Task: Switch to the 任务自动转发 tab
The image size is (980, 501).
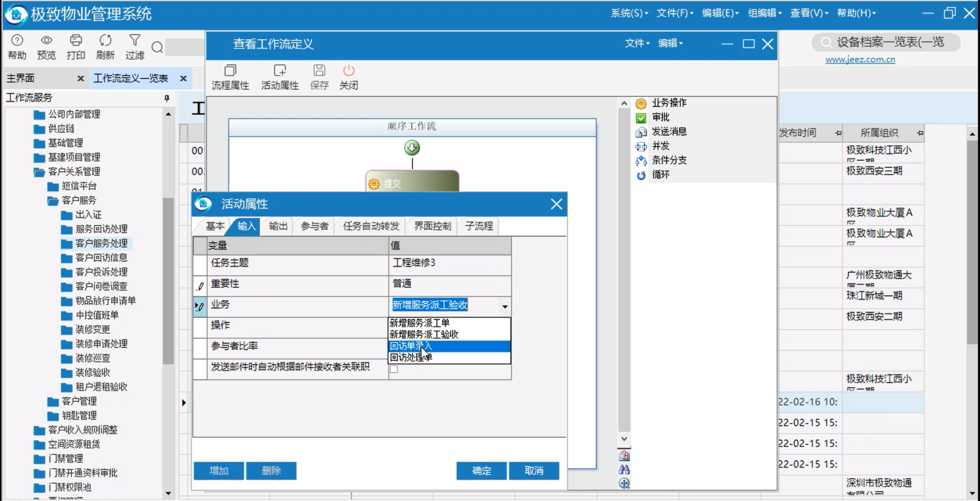Action: coord(371,226)
